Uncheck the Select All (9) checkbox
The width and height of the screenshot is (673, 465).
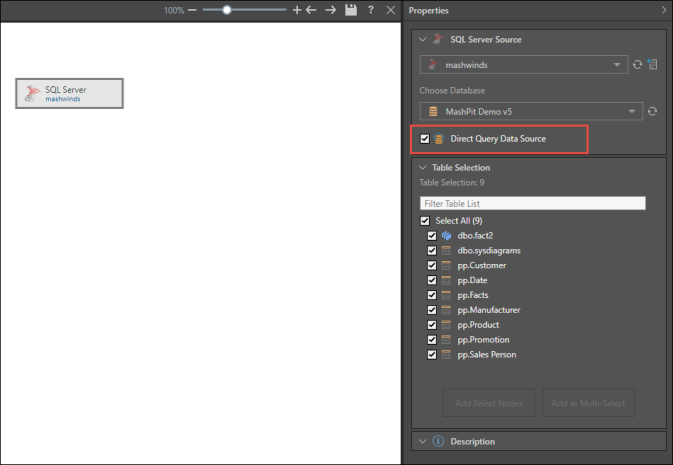[x=425, y=220]
